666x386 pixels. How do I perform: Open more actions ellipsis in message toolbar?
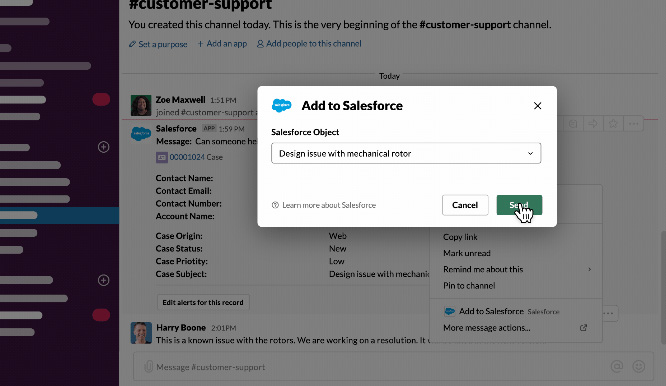[x=633, y=124]
